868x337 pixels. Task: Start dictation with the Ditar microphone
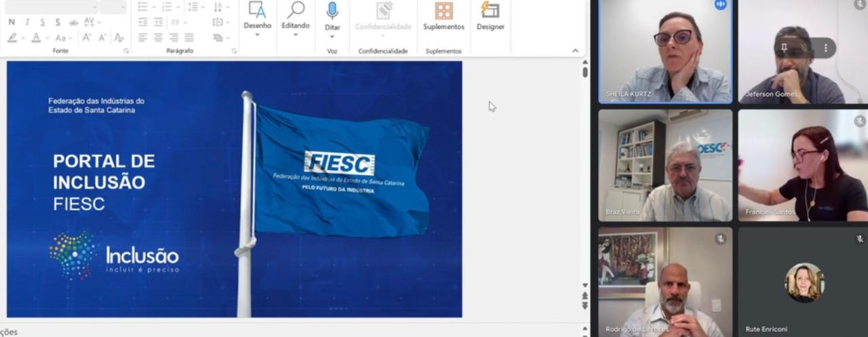point(332,18)
